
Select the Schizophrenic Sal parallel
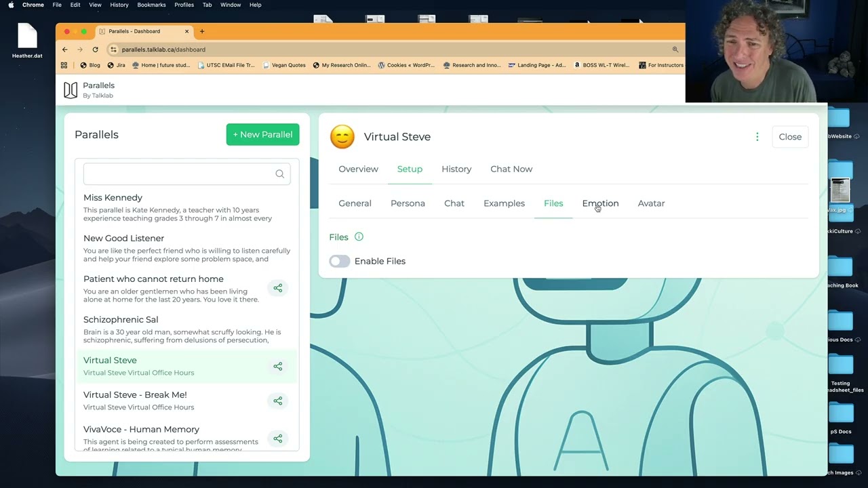tap(186, 330)
